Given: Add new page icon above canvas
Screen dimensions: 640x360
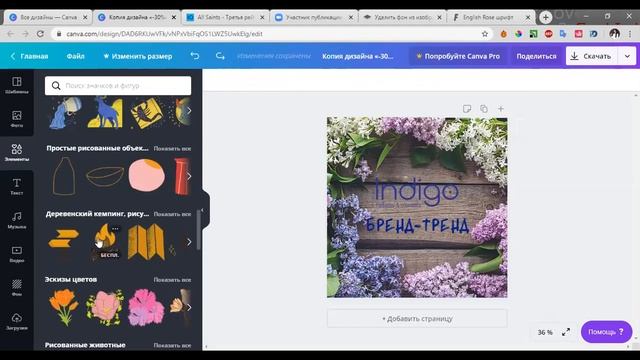Looking at the screenshot, I should (x=500, y=109).
